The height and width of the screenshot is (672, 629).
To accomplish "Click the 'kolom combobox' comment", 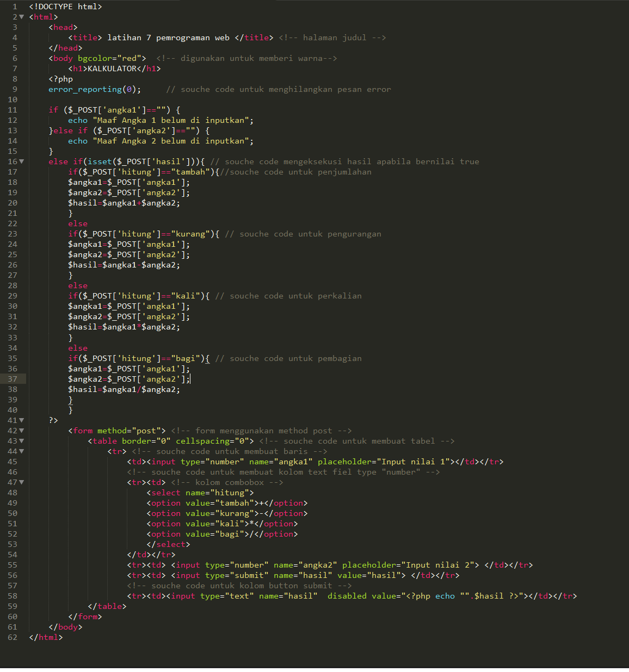I will [x=230, y=482].
